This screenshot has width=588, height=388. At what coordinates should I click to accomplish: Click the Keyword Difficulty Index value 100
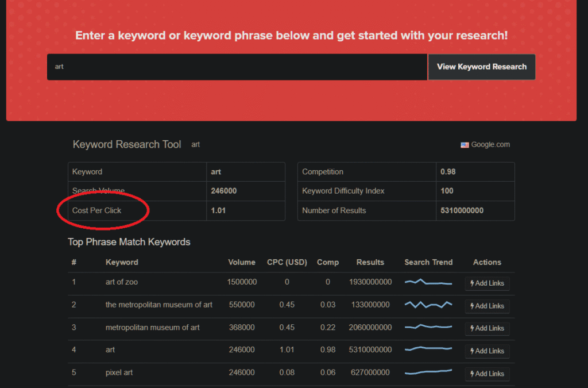point(447,191)
